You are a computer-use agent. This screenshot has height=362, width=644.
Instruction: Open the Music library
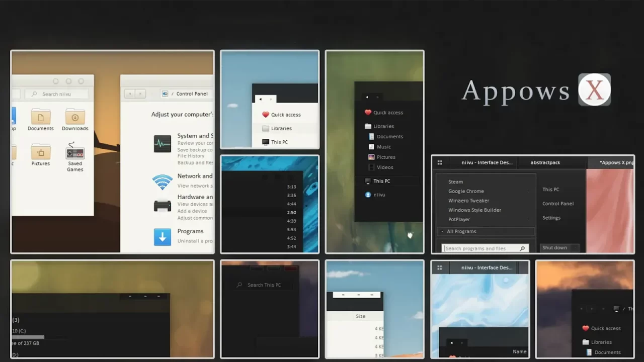click(380, 147)
